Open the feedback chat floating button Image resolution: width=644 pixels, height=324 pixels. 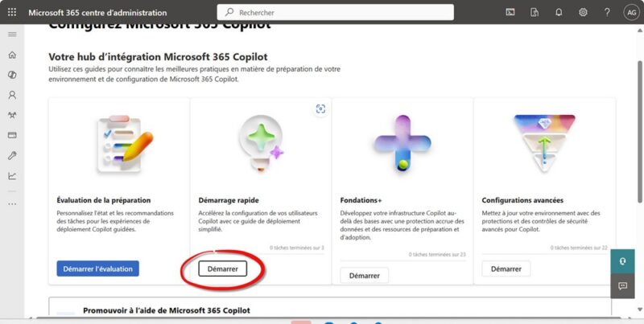click(x=622, y=286)
